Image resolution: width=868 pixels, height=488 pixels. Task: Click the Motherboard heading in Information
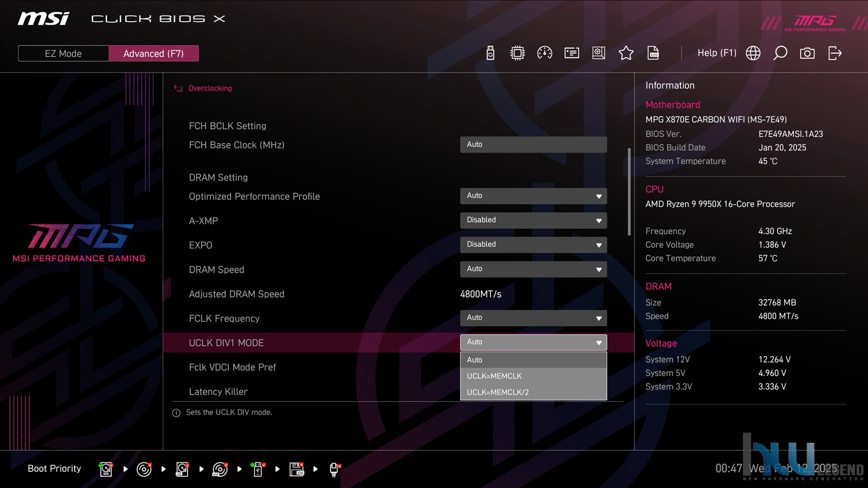pyautogui.click(x=673, y=105)
